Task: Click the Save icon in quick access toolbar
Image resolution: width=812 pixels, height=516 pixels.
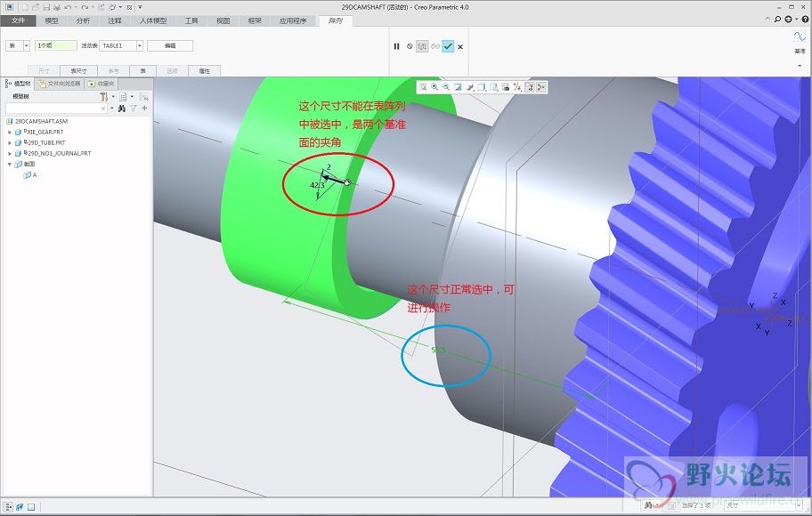Action: pos(46,7)
